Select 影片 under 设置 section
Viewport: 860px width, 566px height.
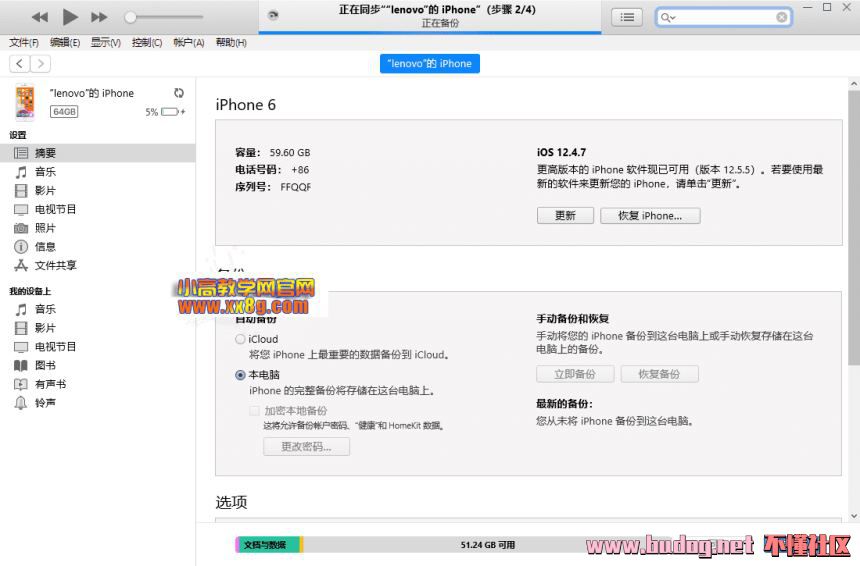(98, 190)
